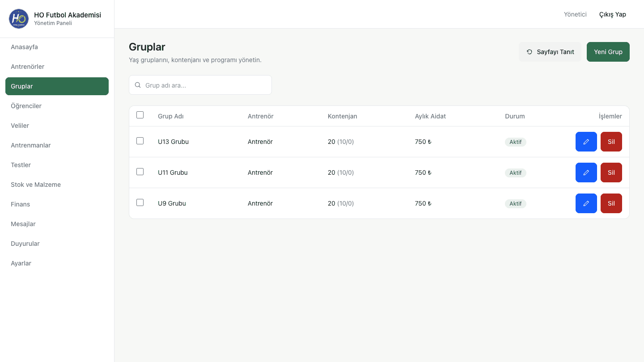Check the U9 Grubu row checkbox
The image size is (644, 362).
[140, 202]
